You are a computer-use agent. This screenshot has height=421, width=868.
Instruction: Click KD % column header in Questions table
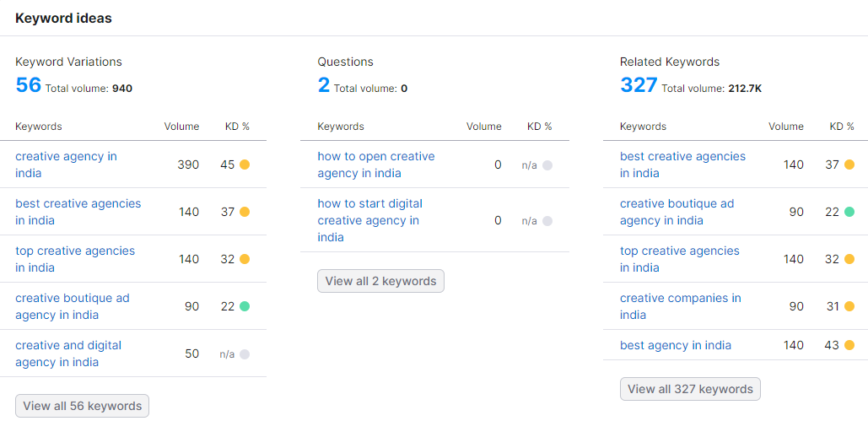540,127
